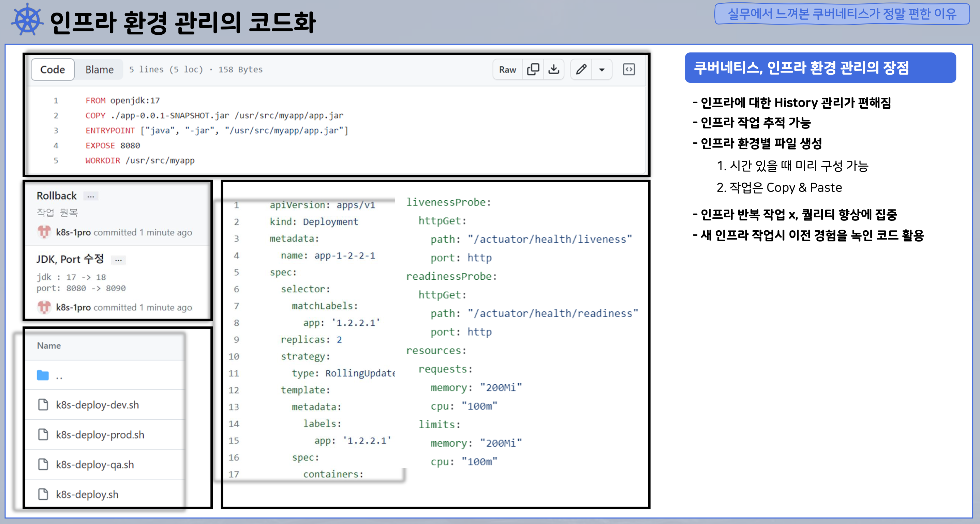Open k8s-deploy.sh file
Image resolution: width=980 pixels, height=524 pixels.
[x=87, y=494]
